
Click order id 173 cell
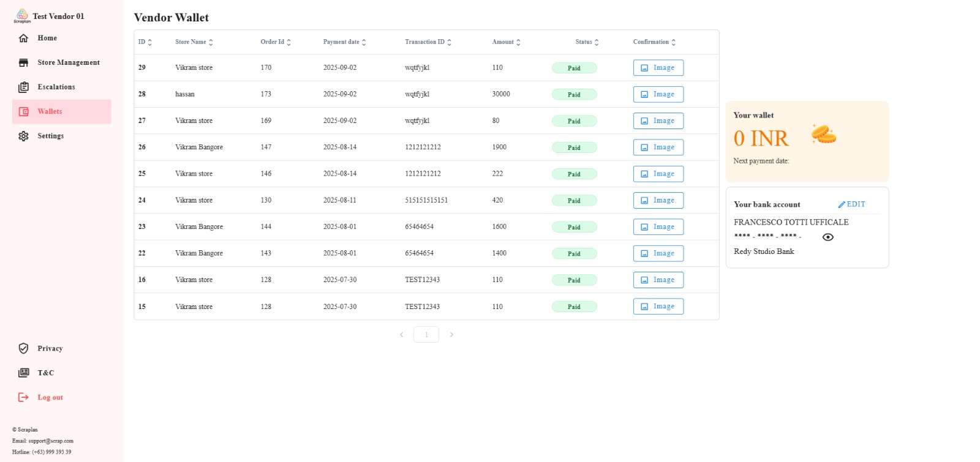click(266, 94)
